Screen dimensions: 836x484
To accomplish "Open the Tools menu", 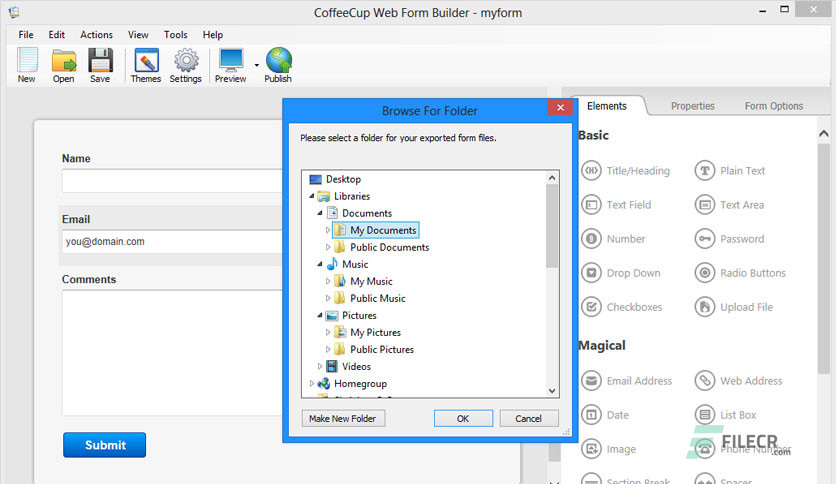I will click(175, 35).
